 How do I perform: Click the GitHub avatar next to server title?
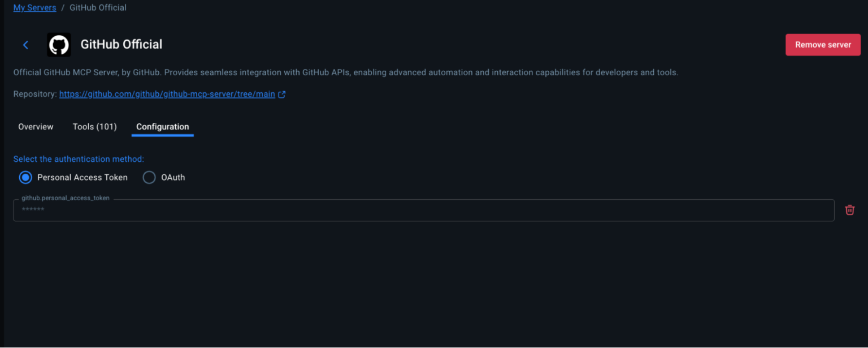[59, 45]
